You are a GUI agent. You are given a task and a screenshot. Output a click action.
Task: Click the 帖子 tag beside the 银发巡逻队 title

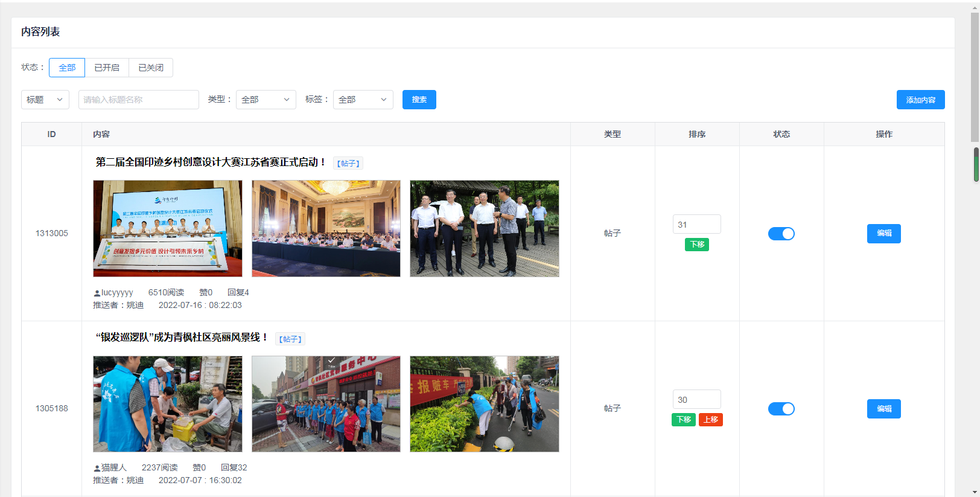click(x=290, y=339)
